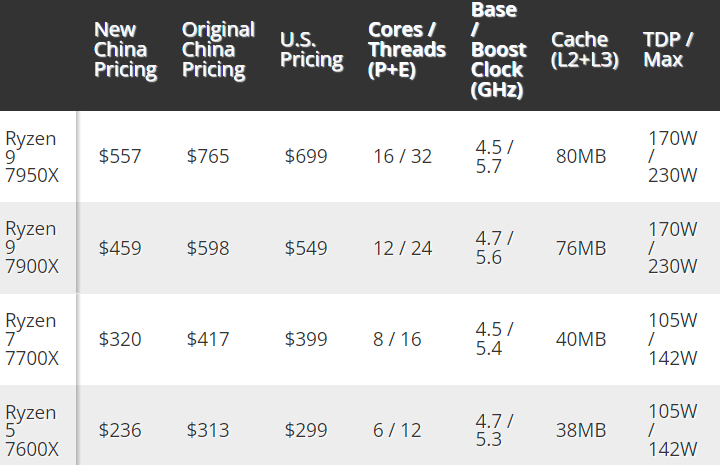Click the Cache (L2+L3) column header
720x465 pixels.
tap(584, 50)
